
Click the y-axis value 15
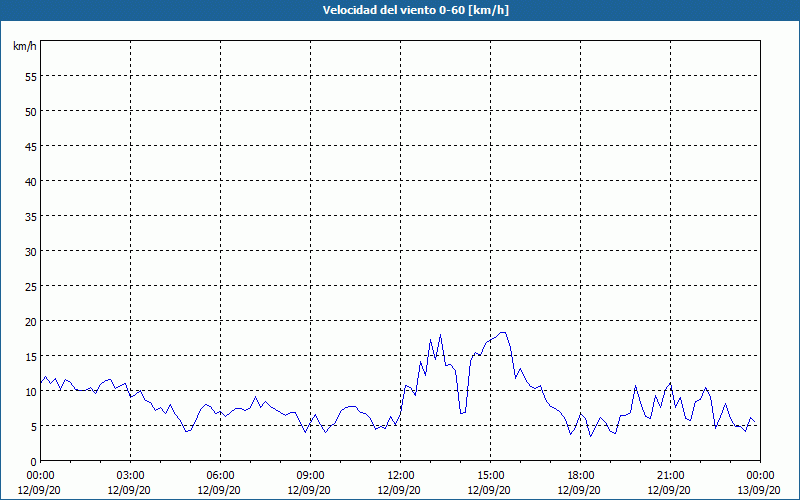click(x=31, y=356)
